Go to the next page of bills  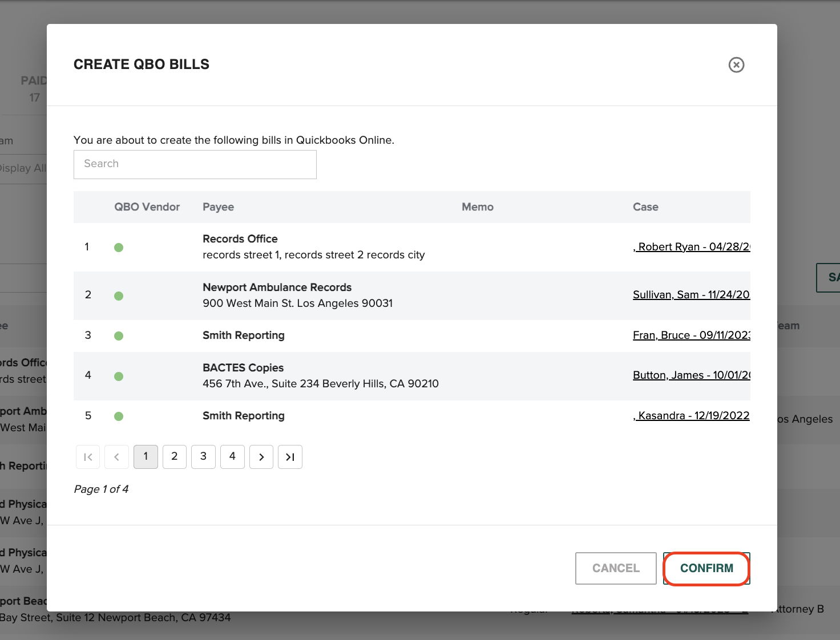(261, 457)
